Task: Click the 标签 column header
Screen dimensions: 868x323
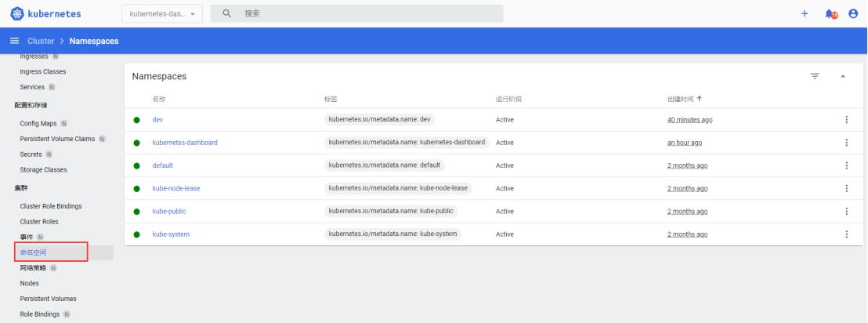Action: (331, 99)
